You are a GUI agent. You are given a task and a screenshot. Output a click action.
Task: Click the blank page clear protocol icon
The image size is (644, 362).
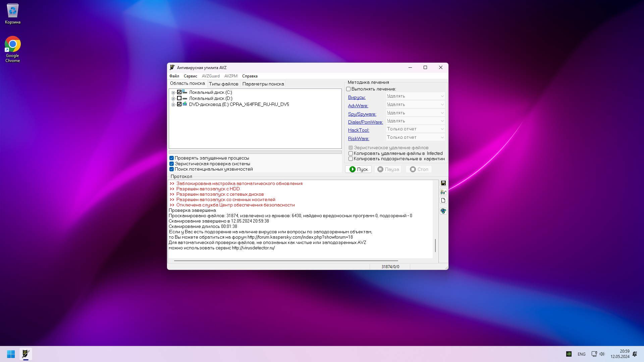coord(443,200)
